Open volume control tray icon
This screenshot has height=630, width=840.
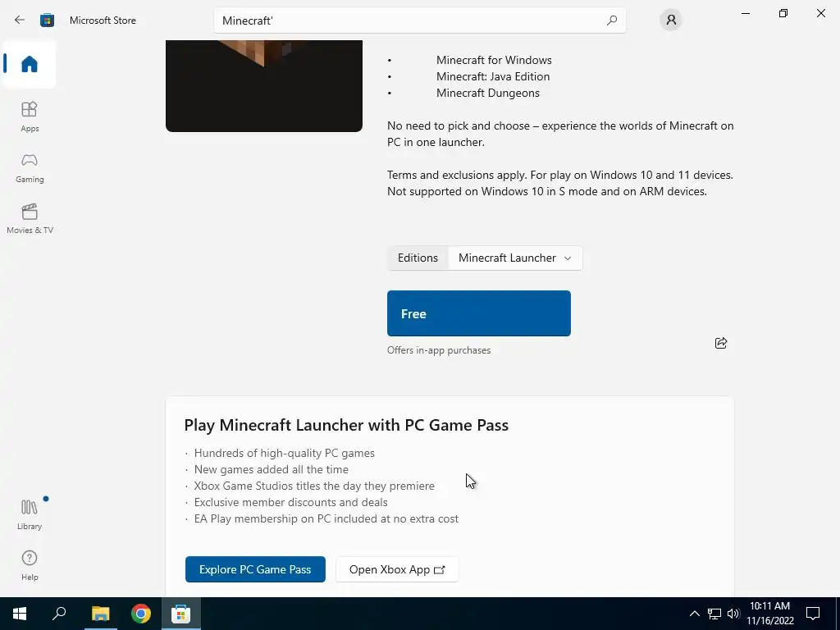coord(733,614)
